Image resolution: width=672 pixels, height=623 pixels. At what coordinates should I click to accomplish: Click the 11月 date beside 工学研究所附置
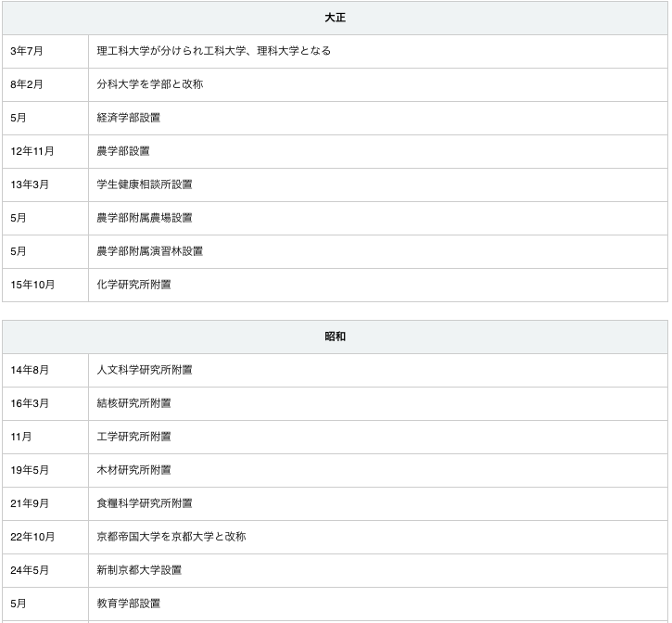point(45,437)
